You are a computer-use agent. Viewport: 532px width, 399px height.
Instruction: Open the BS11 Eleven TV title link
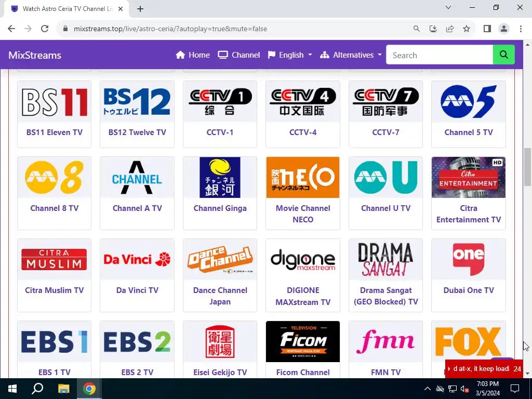tap(54, 132)
